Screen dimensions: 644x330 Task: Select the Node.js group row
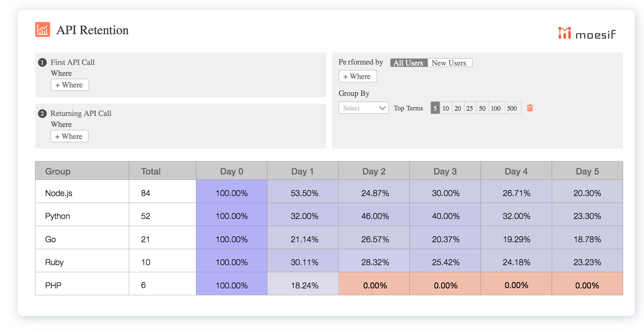tap(59, 193)
